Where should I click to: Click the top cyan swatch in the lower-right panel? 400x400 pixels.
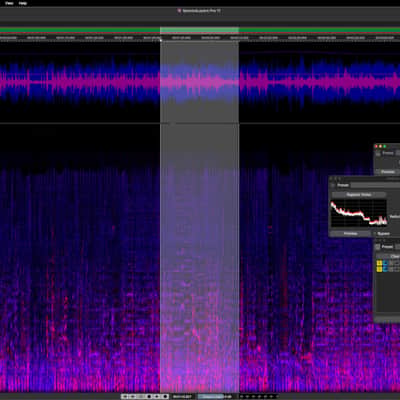coord(385,263)
